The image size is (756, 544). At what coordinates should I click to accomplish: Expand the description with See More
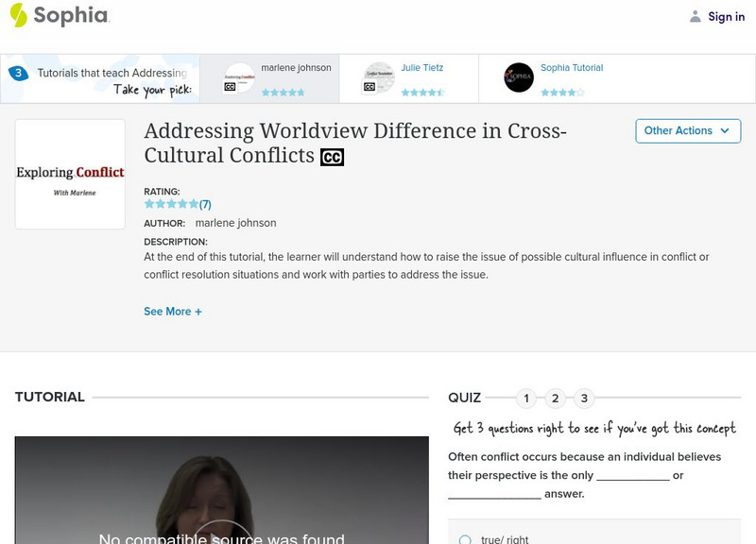(173, 311)
